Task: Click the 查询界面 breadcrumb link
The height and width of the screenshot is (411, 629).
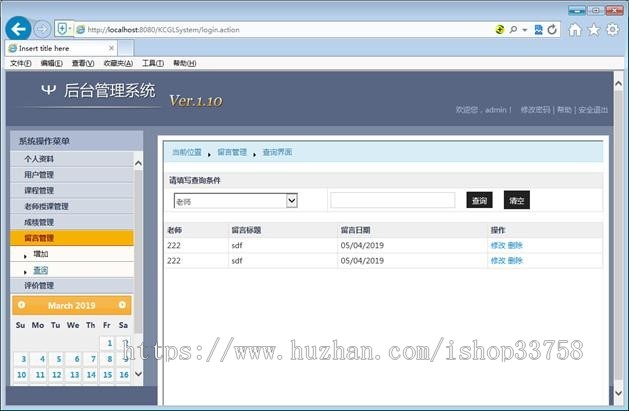Action: (x=277, y=152)
